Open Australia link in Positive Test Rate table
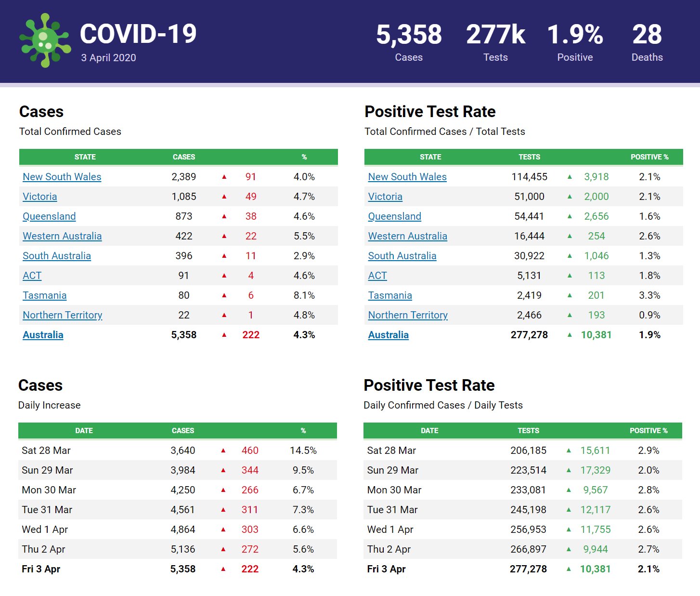This screenshot has height=596, width=700. [389, 335]
